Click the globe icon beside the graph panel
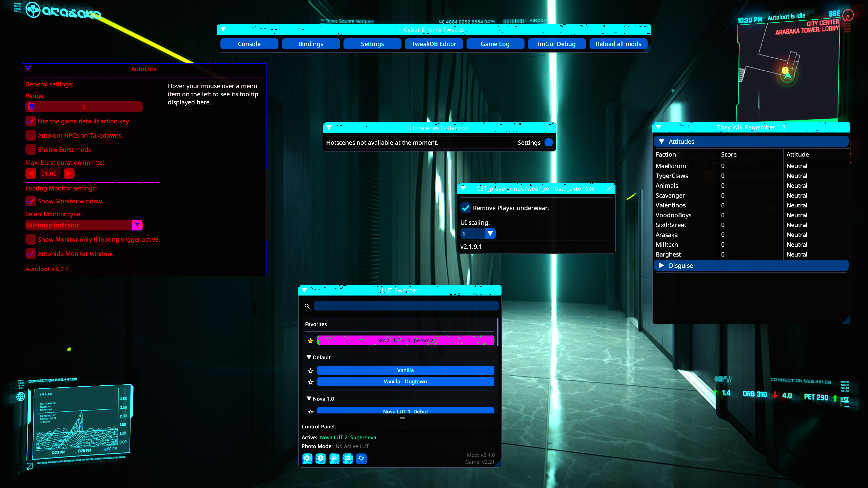868x488 pixels. tap(21, 396)
